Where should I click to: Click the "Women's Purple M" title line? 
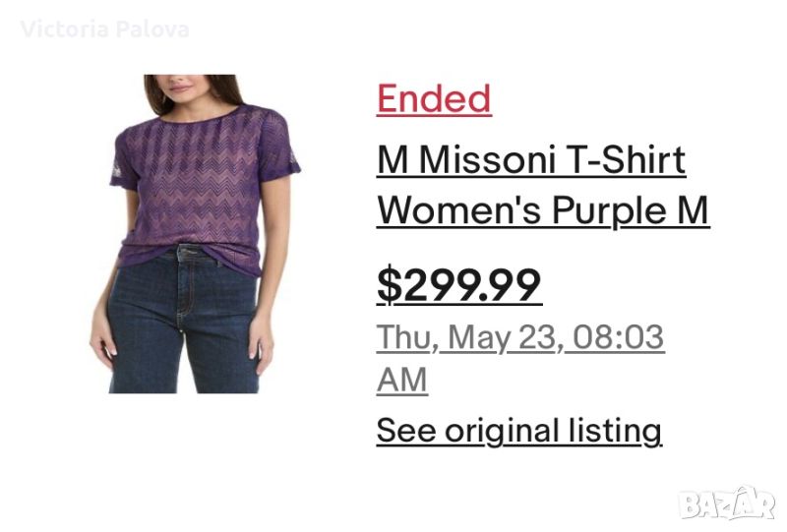543,210
